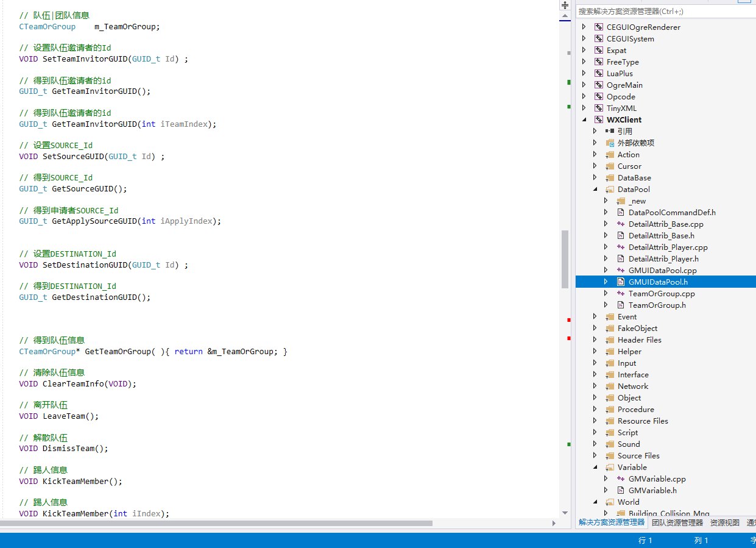Click the solution explorer search box

tap(664, 12)
